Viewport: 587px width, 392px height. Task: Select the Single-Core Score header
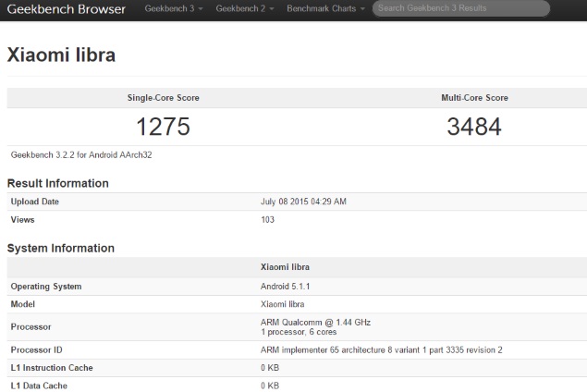(163, 98)
